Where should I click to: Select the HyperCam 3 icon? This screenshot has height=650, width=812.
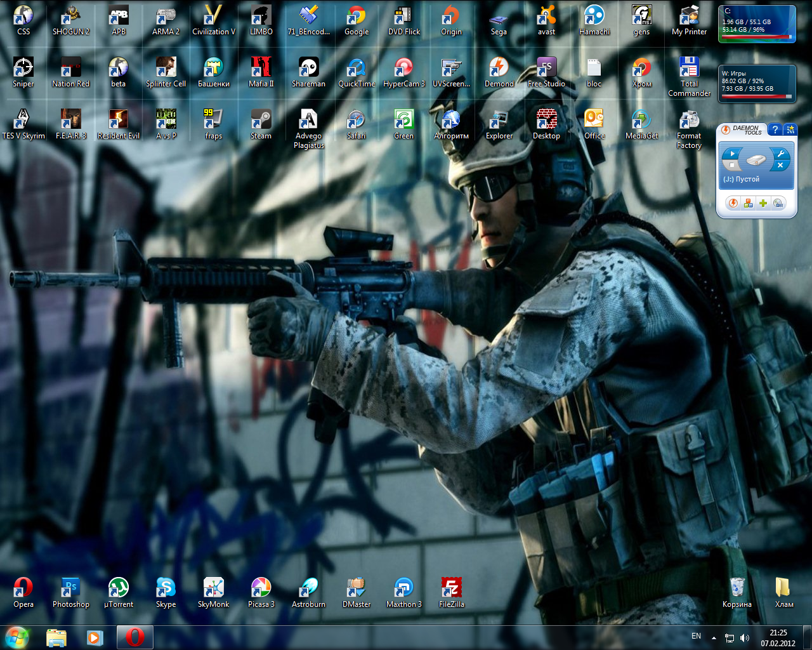pos(404,72)
